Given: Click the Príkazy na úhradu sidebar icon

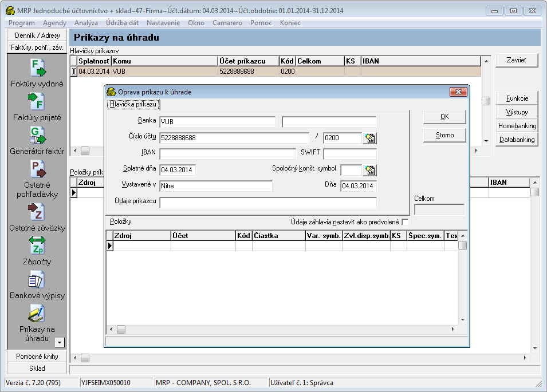Looking at the screenshot, I should pos(37,313).
